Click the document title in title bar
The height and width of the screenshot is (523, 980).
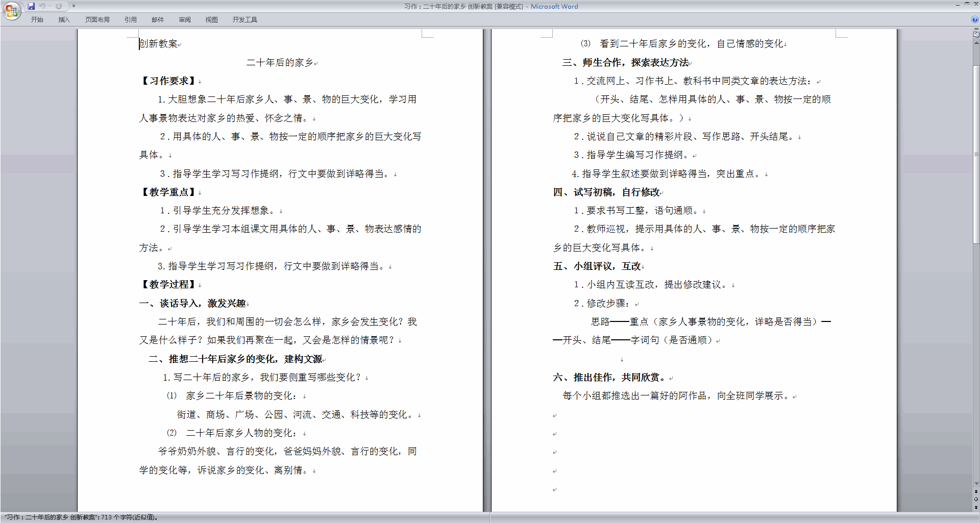coord(491,6)
